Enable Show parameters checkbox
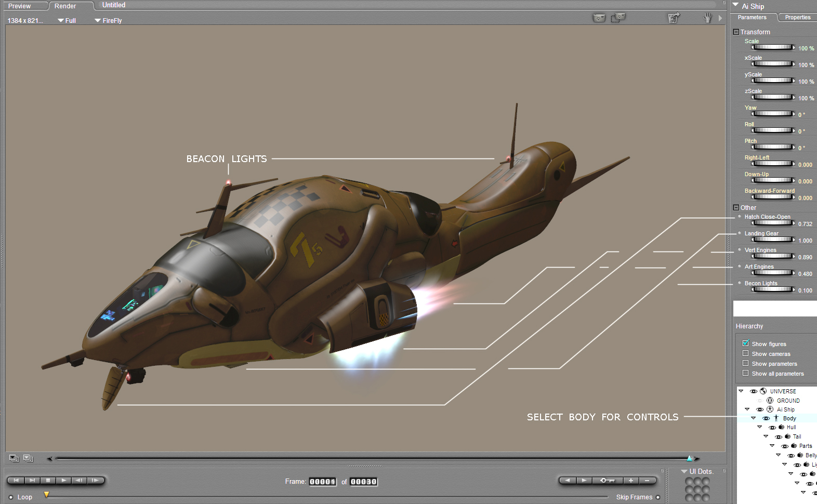The height and width of the screenshot is (504, 817). point(746,363)
